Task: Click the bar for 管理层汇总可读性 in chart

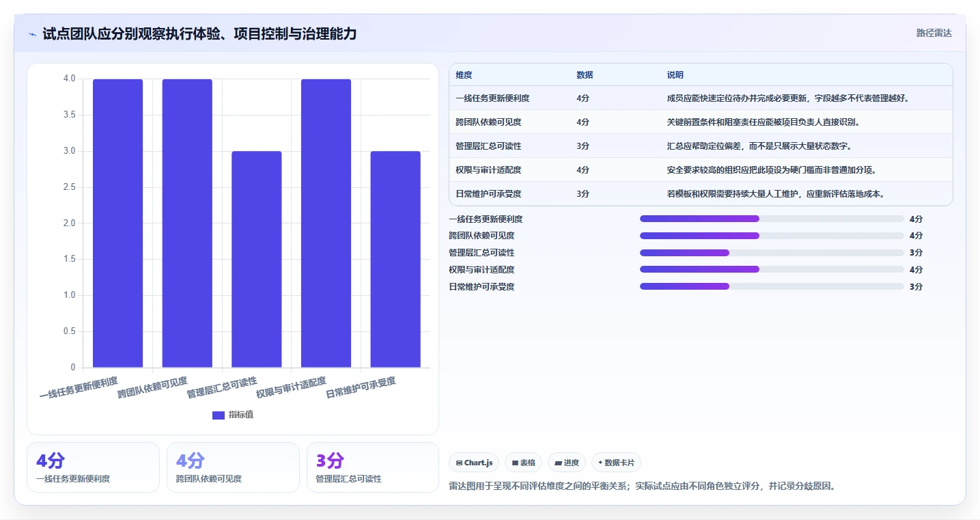Action: tap(257, 260)
